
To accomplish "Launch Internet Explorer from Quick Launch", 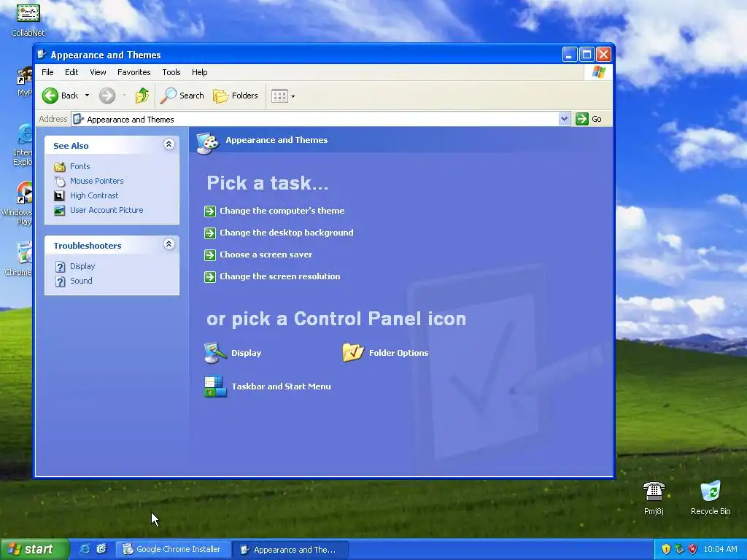I will pyautogui.click(x=85, y=549).
